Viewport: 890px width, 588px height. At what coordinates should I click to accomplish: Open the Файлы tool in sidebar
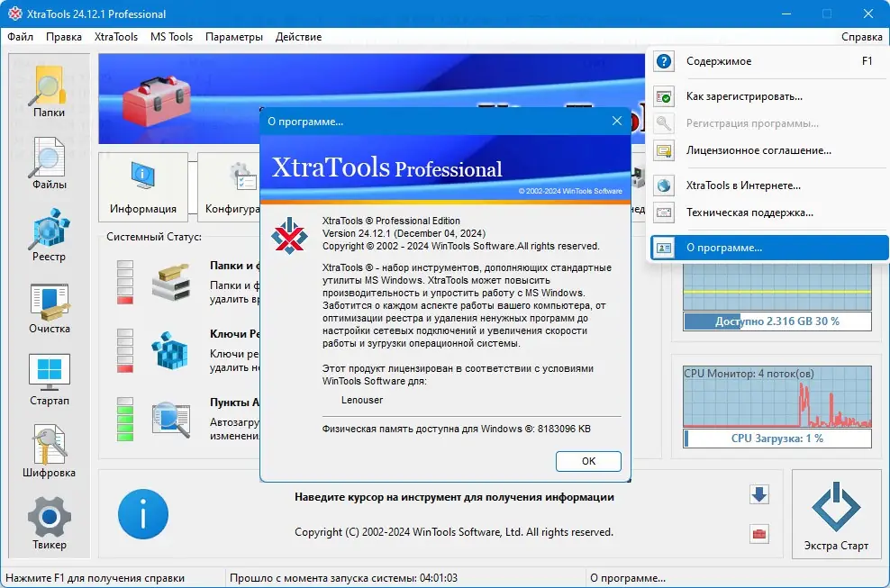coord(49,164)
